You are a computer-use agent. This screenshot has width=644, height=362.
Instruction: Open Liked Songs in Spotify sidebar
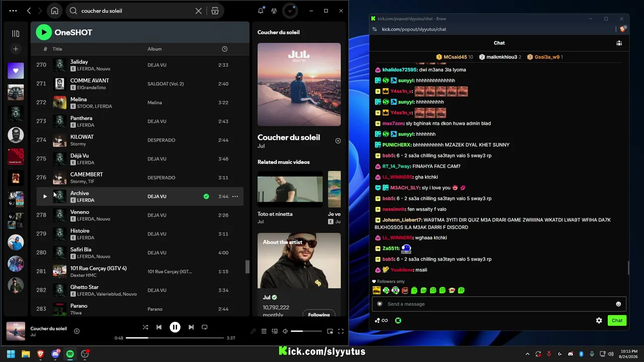16,71
